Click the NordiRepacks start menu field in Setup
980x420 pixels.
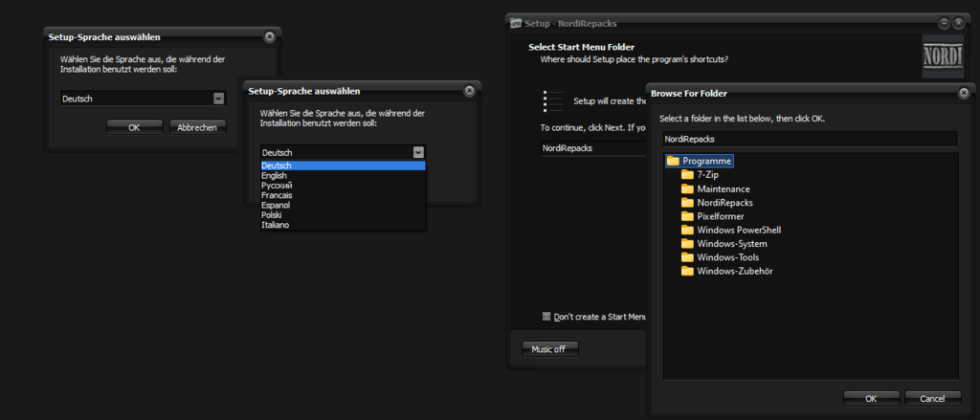[x=593, y=148]
